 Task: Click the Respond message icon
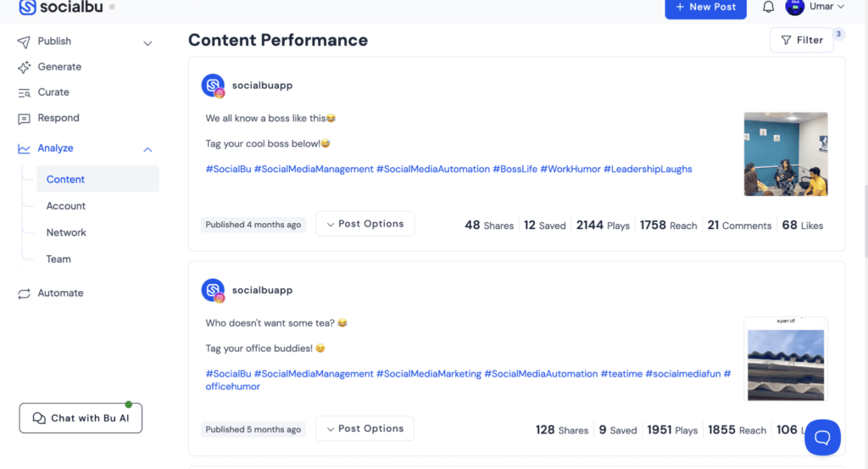tap(24, 119)
